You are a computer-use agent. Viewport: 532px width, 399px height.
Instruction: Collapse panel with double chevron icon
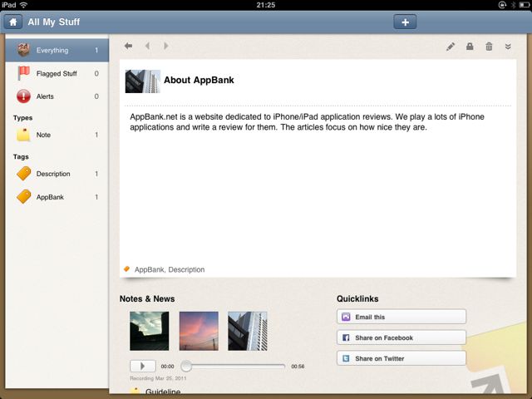pos(508,47)
